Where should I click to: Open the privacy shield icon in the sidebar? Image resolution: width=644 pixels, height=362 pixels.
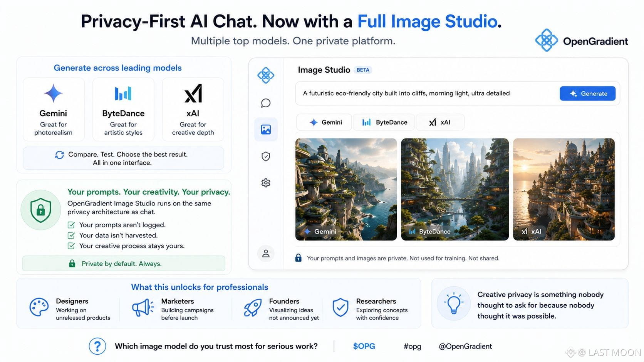click(266, 156)
